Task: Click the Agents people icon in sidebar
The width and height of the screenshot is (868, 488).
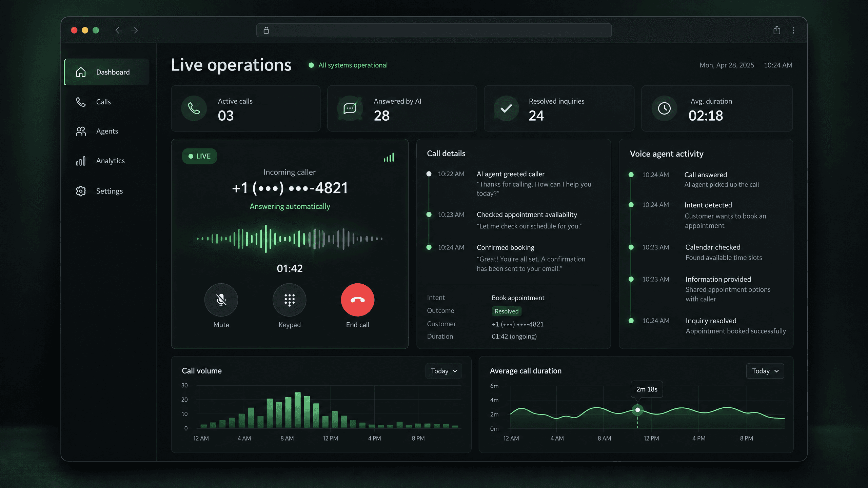Action: tap(81, 131)
